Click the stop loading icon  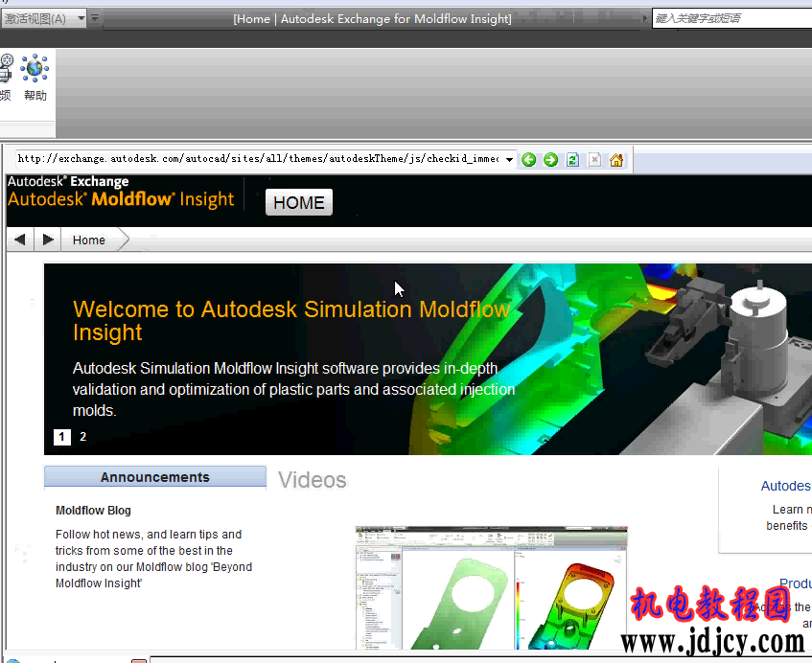594,160
